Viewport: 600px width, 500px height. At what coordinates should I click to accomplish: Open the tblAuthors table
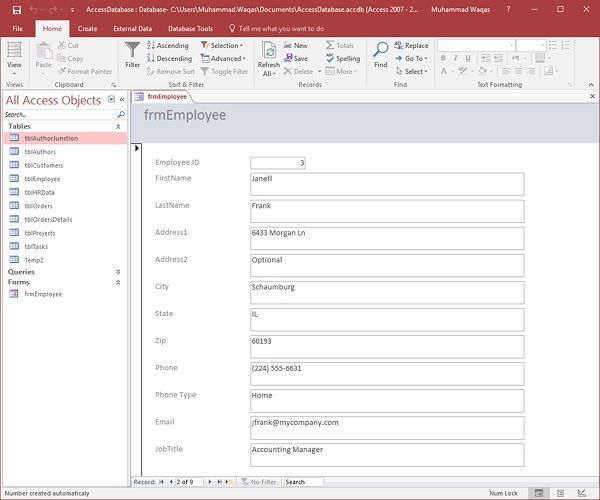click(x=40, y=152)
